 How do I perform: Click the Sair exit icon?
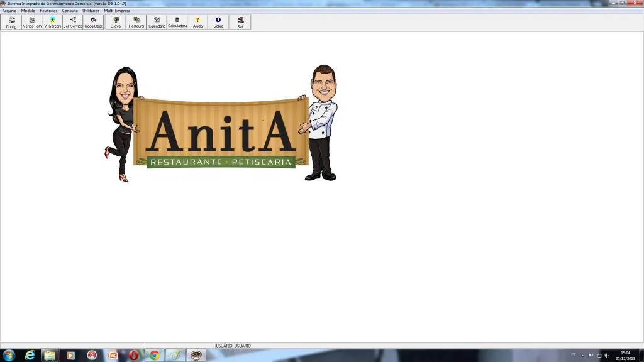(x=240, y=23)
